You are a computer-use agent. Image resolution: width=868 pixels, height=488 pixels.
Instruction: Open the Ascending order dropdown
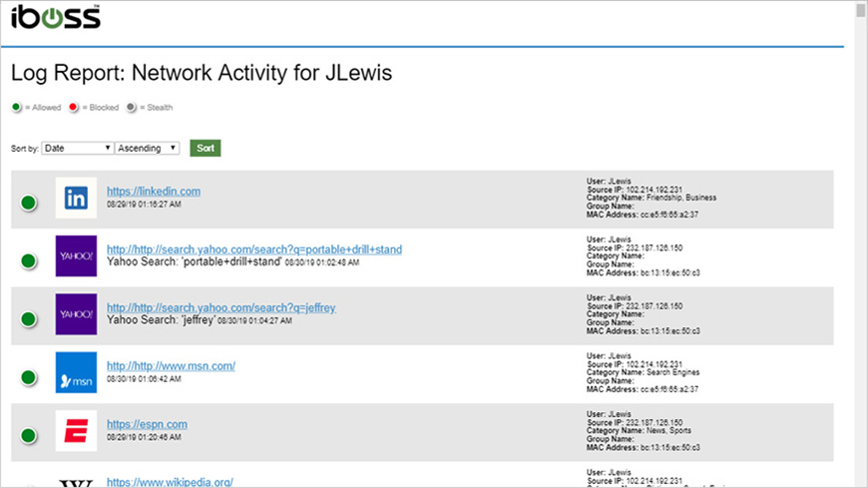click(x=148, y=148)
